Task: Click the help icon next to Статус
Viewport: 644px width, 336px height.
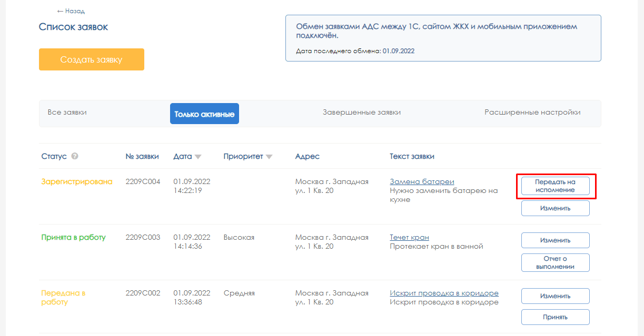Action: [x=75, y=156]
